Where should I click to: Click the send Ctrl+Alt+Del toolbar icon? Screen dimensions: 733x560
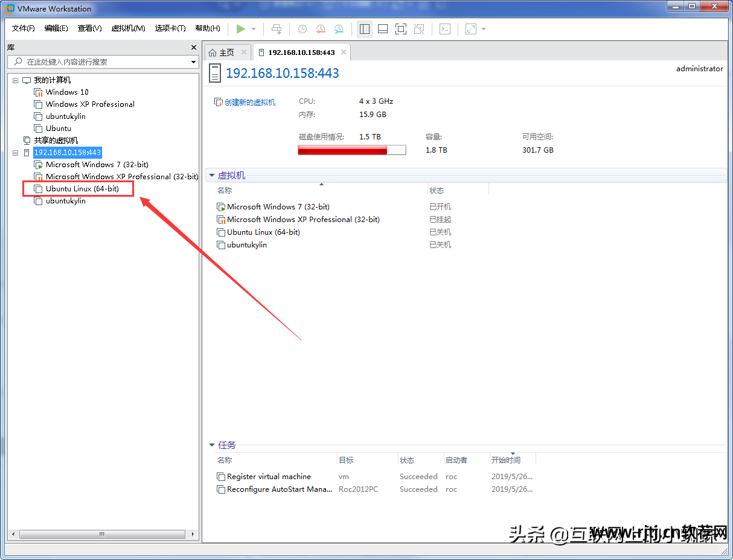(x=277, y=29)
